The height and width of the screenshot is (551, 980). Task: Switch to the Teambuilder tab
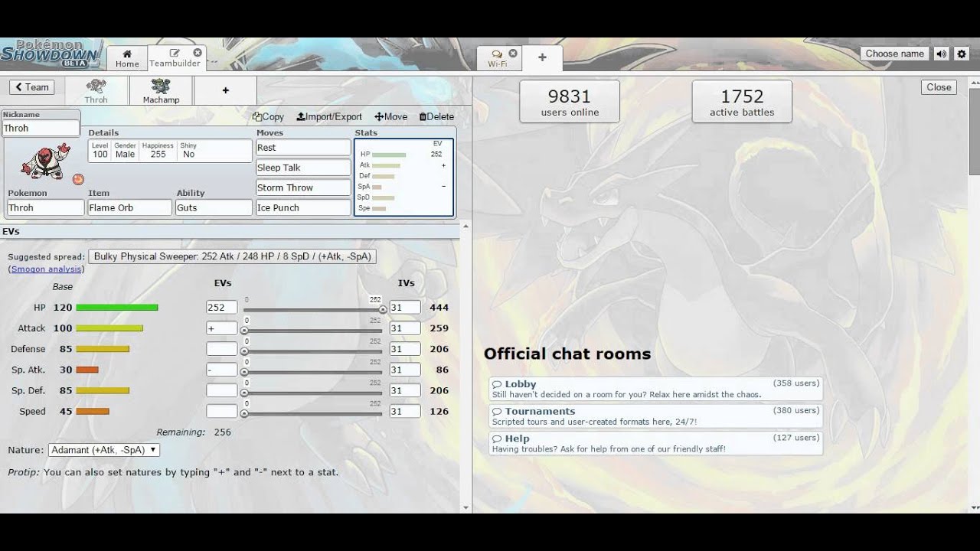coord(175,58)
